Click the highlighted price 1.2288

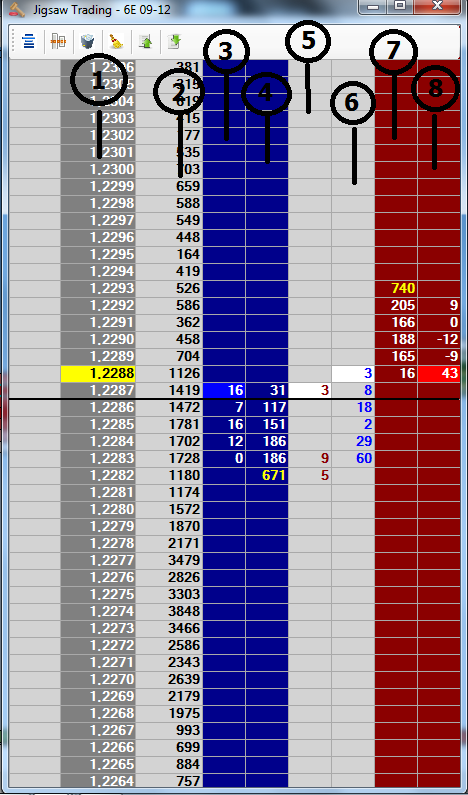click(x=98, y=374)
